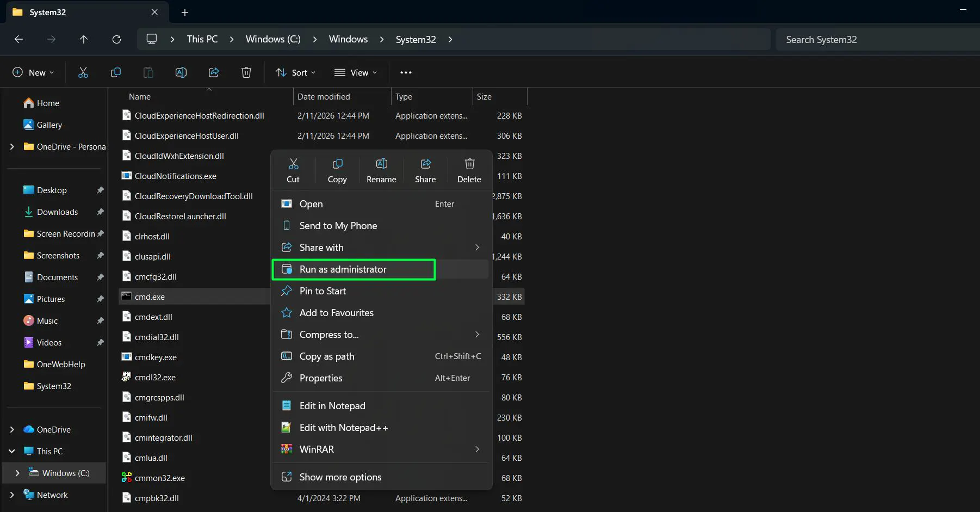Refresh the folder view
The height and width of the screenshot is (512, 980).
pyautogui.click(x=117, y=39)
